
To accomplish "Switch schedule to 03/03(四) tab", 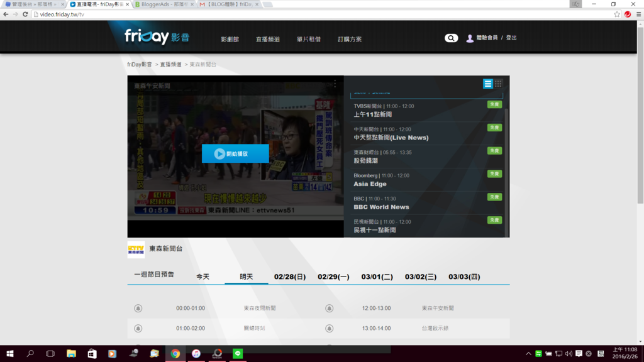I will (x=464, y=277).
